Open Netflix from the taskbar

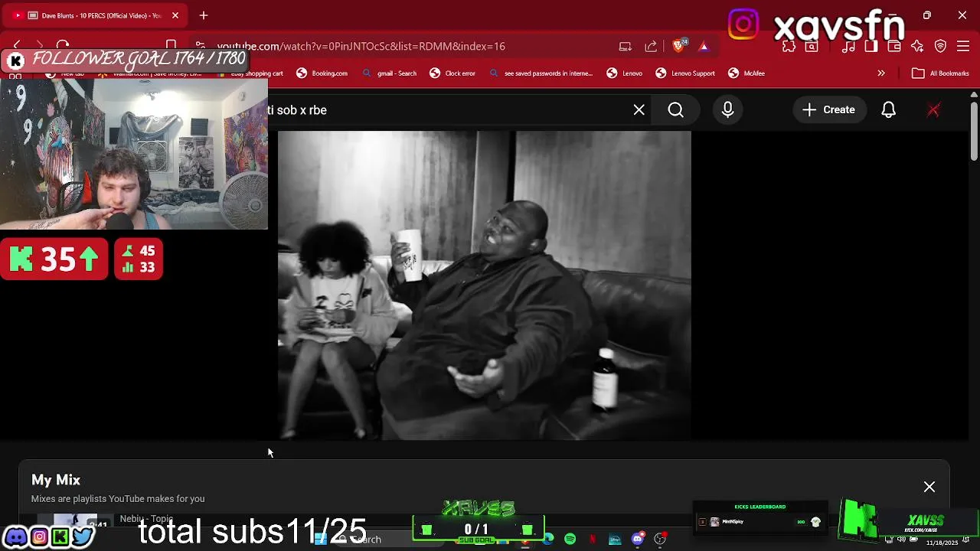pyautogui.click(x=593, y=540)
